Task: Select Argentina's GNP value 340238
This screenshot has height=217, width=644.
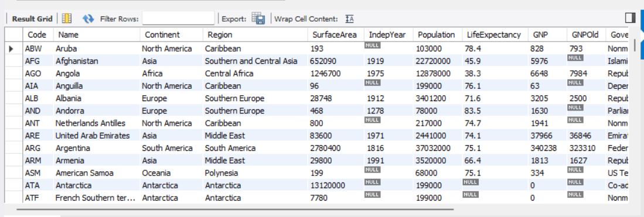Action: [543, 148]
